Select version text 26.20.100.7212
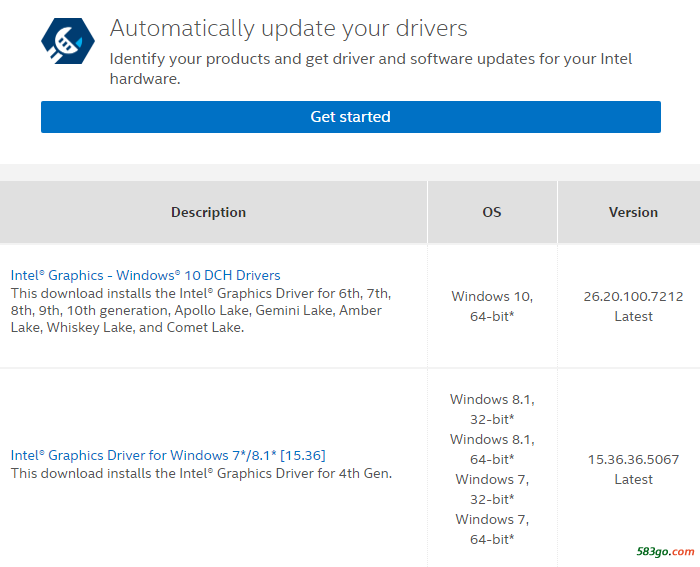Image resolution: width=700 pixels, height=567 pixels. [633, 296]
